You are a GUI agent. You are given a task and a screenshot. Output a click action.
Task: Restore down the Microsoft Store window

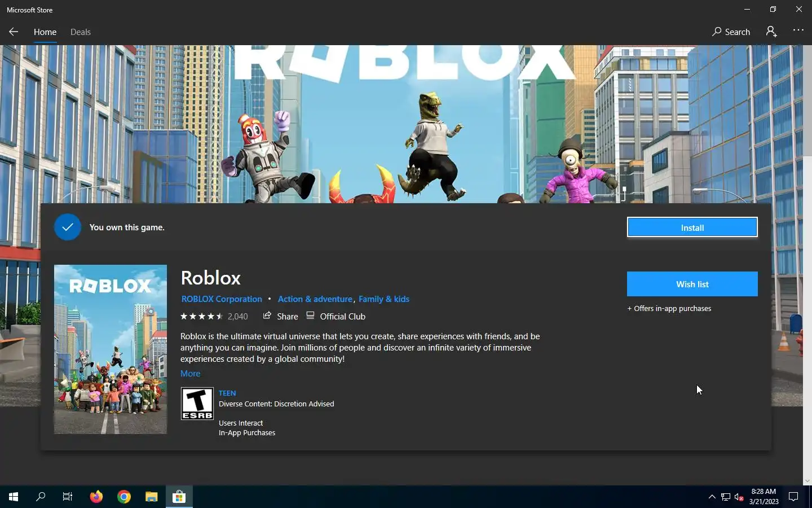click(x=773, y=9)
